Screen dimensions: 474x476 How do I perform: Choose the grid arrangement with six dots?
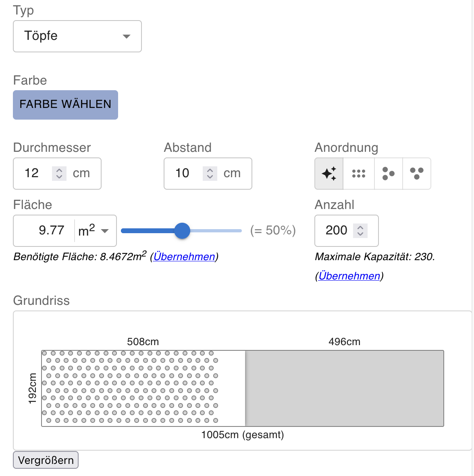358,174
